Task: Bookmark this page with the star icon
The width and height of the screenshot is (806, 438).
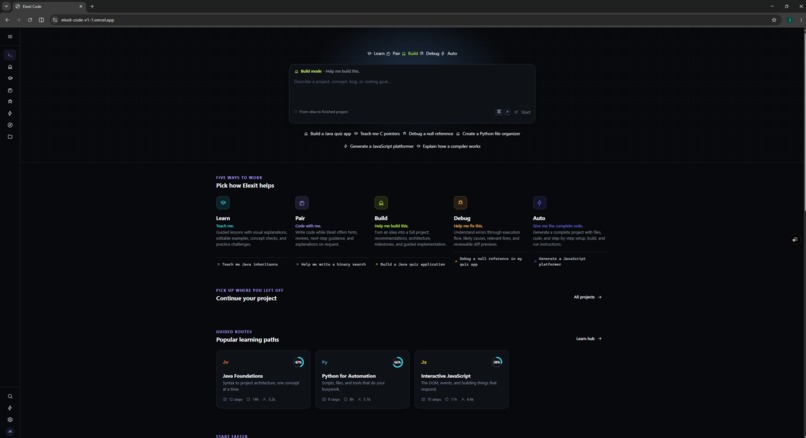Action: tap(774, 20)
